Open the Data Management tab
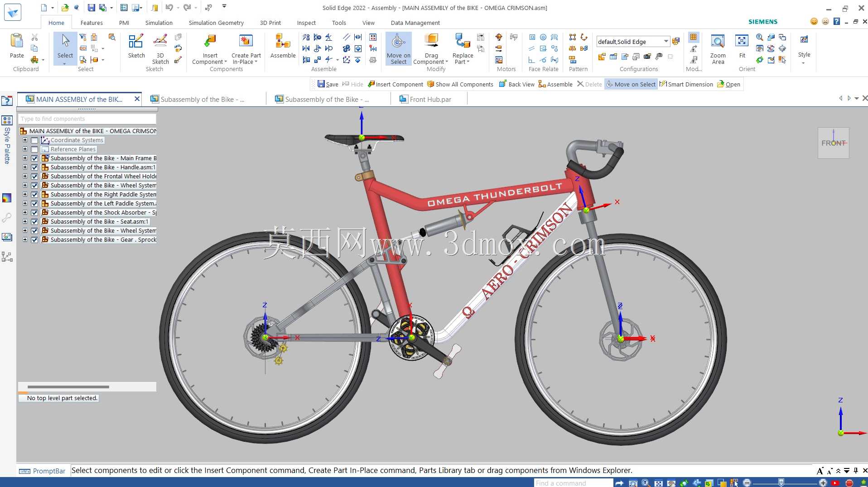868x487 pixels. [415, 23]
